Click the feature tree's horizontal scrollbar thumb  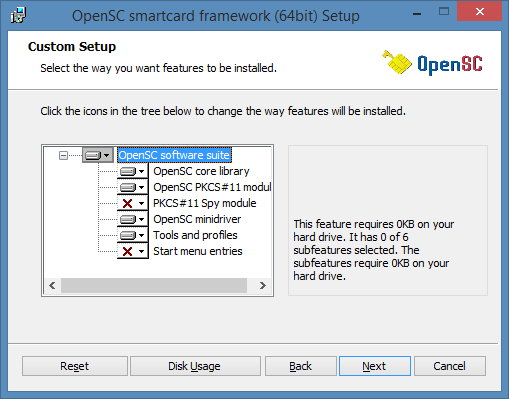[x=154, y=286]
